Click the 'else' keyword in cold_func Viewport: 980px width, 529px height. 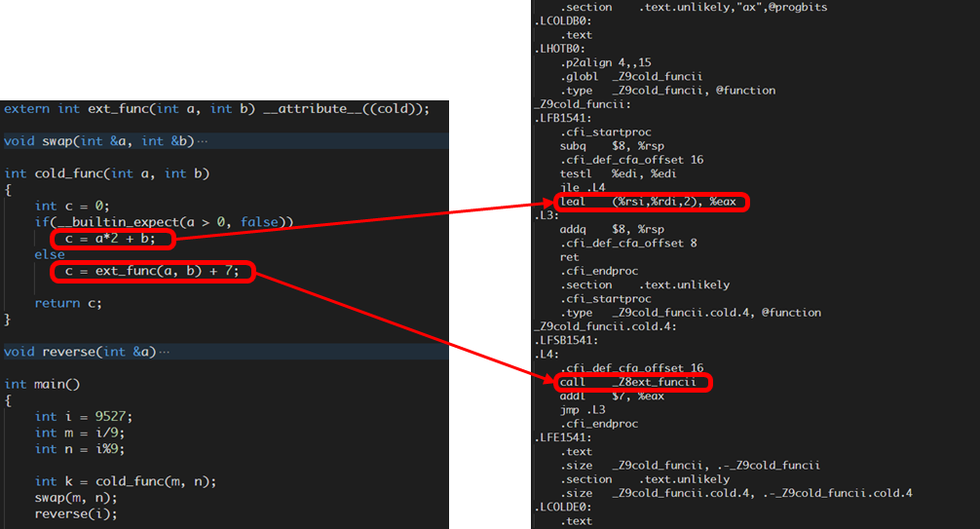(x=50, y=254)
